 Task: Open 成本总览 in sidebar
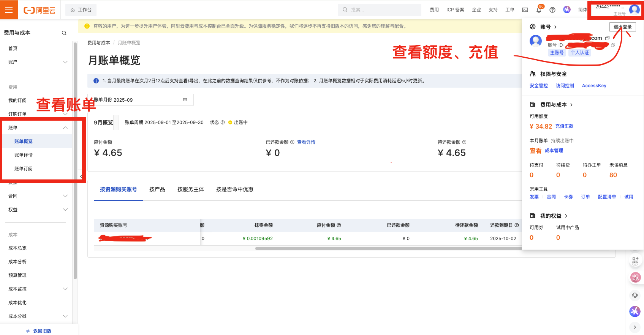pyautogui.click(x=17, y=248)
